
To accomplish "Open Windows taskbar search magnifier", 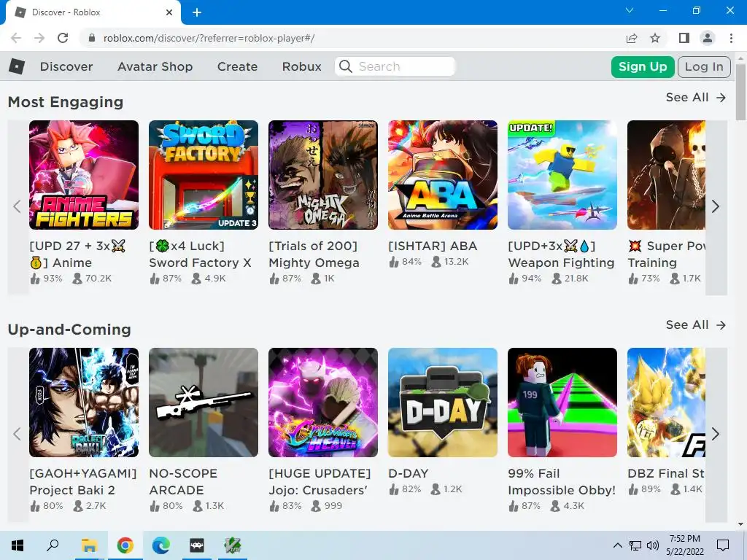I will pyautogui.click(x=53, y=545).
